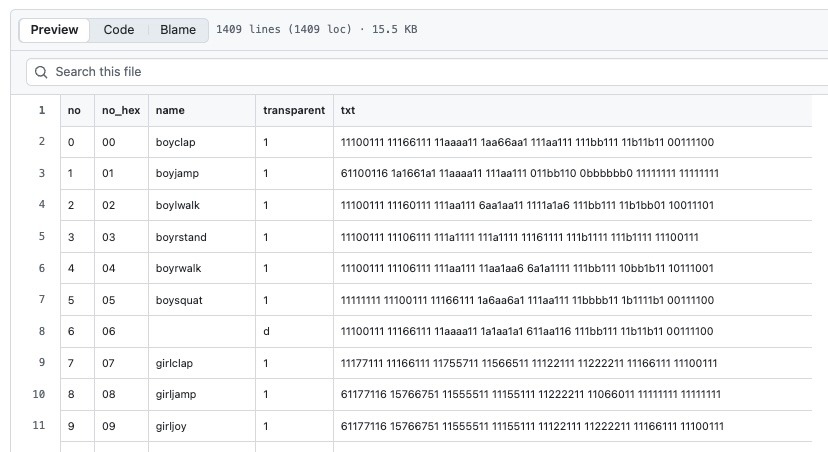Click the 'txt' column header

tap(348, 110)
